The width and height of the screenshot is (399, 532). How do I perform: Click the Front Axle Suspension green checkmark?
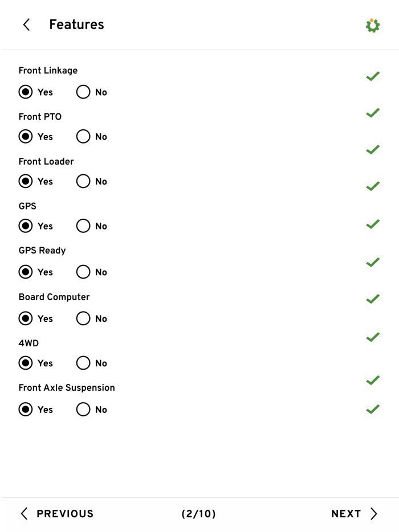(373, 409)
